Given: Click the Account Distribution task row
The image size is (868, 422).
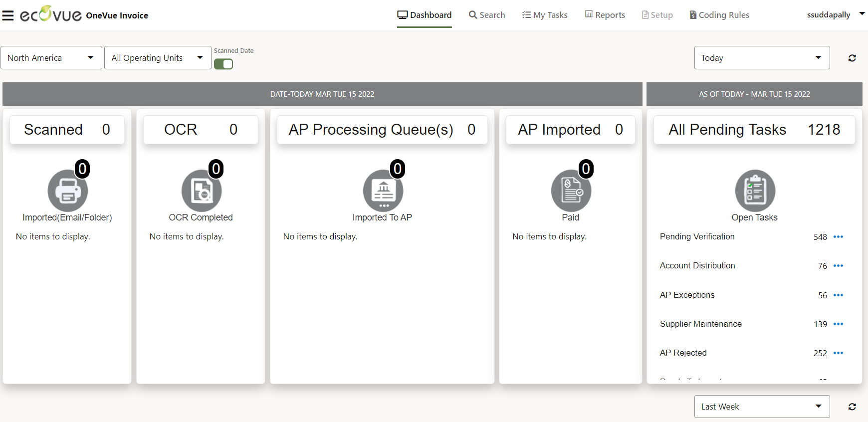Looking at the screenshot, I should coord(697,266).
